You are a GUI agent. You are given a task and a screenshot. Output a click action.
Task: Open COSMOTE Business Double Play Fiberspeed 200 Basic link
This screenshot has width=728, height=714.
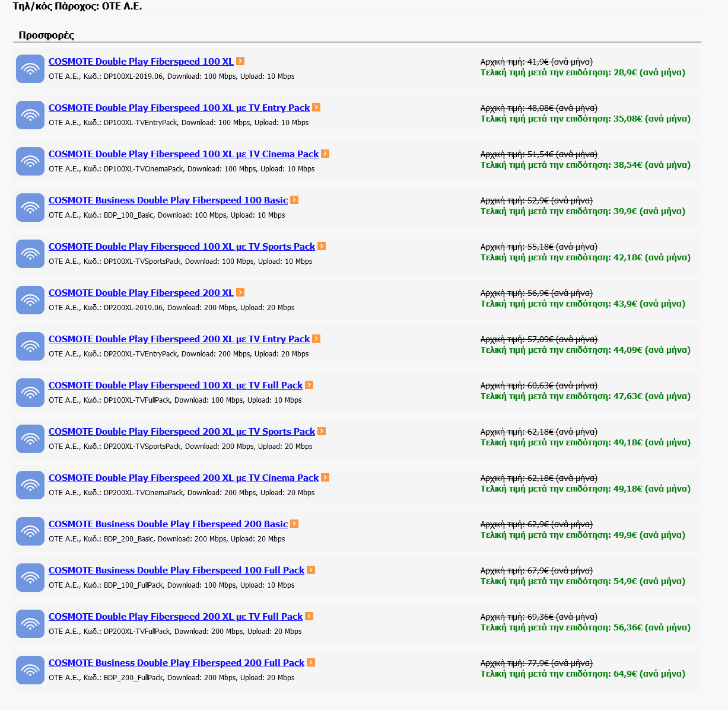pyautogui.click(x=169, y=524)
